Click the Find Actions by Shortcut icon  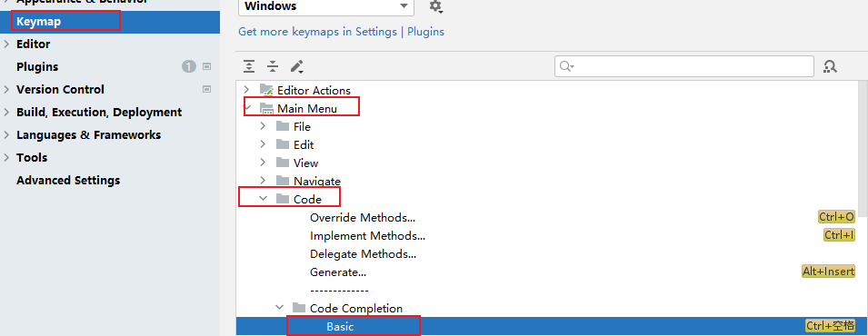[x=830, y=66]
